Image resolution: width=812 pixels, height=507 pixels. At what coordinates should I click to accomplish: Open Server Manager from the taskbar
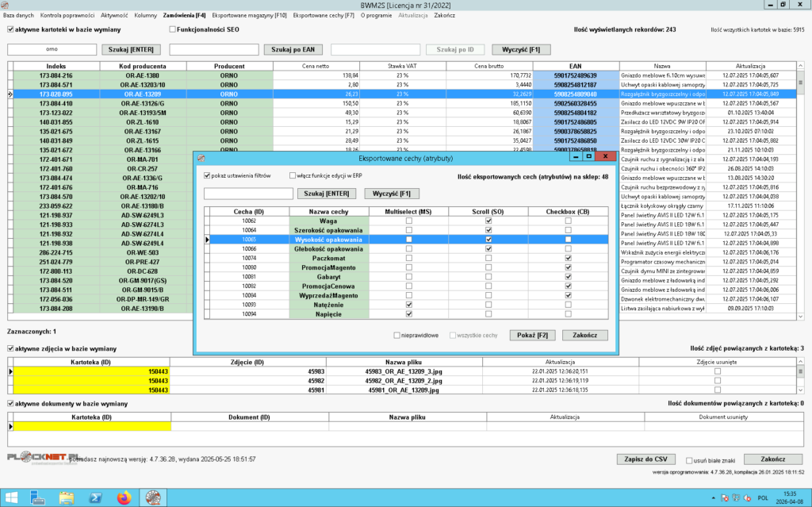(x=39, y=497)
